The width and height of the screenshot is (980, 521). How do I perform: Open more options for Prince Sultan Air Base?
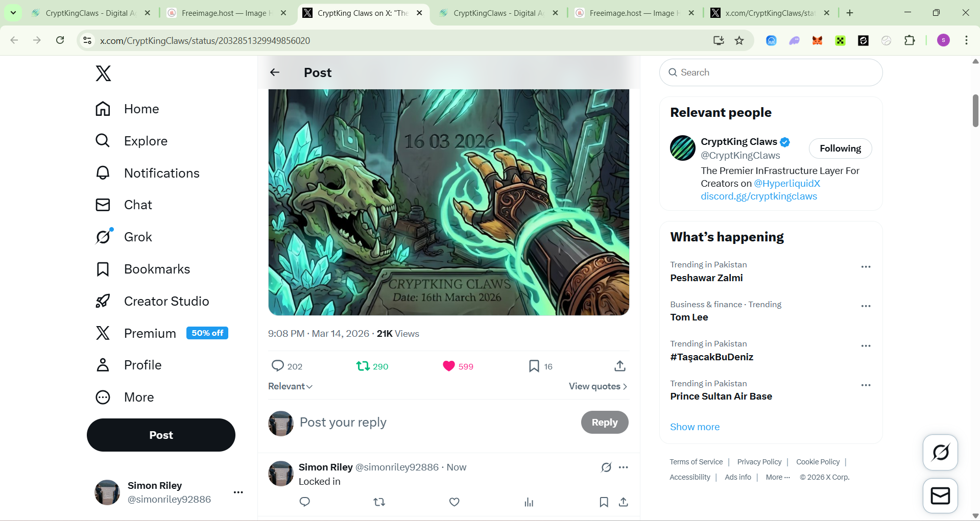(866, 385)
